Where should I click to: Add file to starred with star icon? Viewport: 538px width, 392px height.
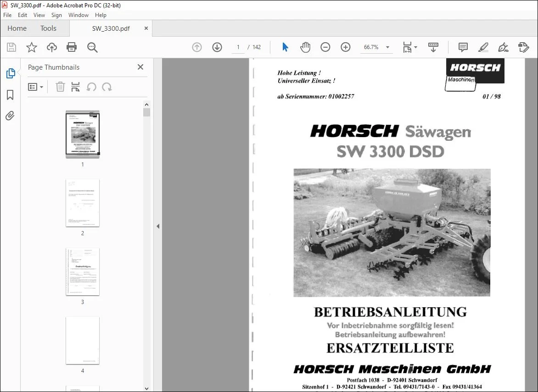point(32,47)
